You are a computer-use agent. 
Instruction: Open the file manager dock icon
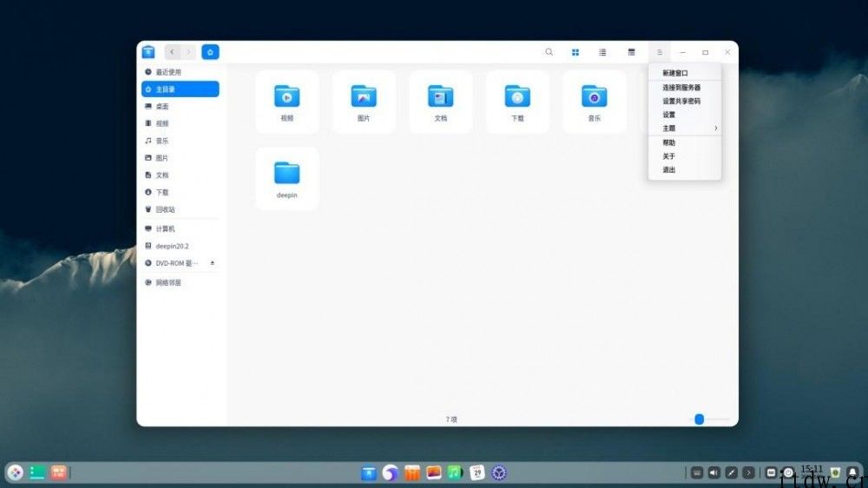click(369, 473)
